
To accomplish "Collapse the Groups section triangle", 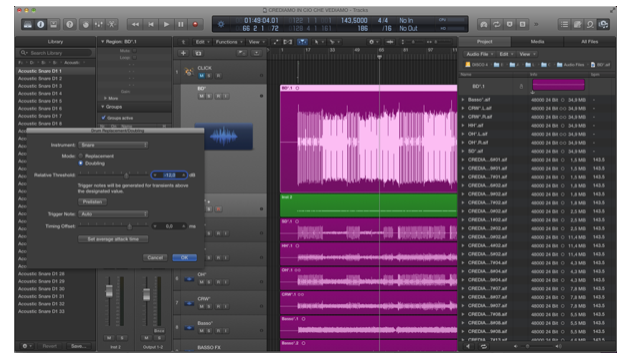I will 103,107.
